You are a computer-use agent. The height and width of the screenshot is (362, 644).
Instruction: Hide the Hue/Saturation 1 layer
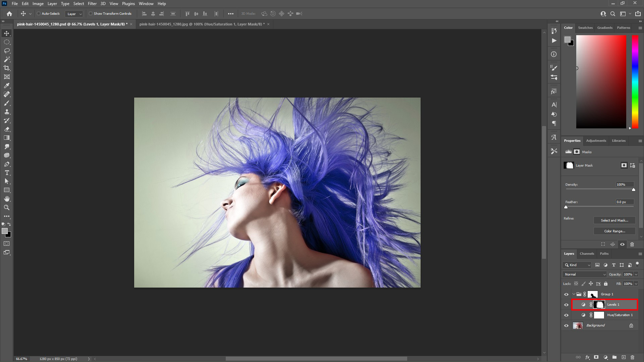click(x=567, y=315)
